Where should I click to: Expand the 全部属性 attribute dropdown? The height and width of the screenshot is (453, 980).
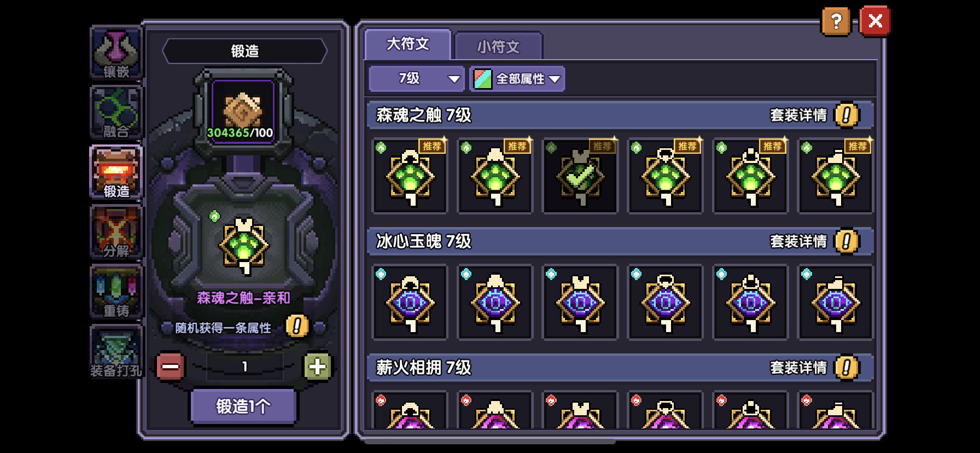517,79
